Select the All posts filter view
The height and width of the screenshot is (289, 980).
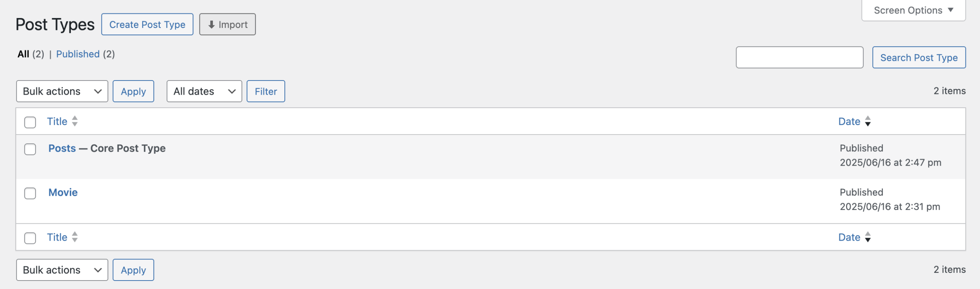(24, 54)
